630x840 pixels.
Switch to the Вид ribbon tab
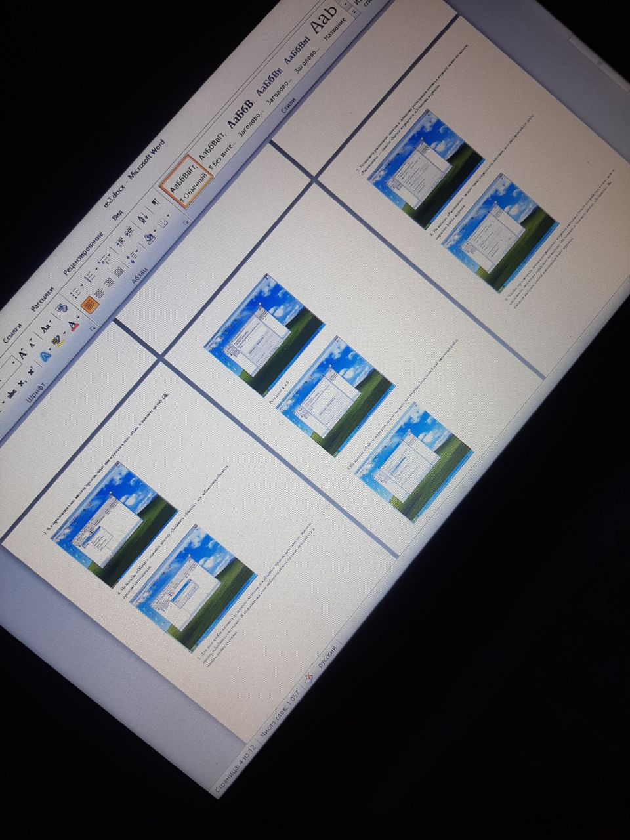[118, 215]
